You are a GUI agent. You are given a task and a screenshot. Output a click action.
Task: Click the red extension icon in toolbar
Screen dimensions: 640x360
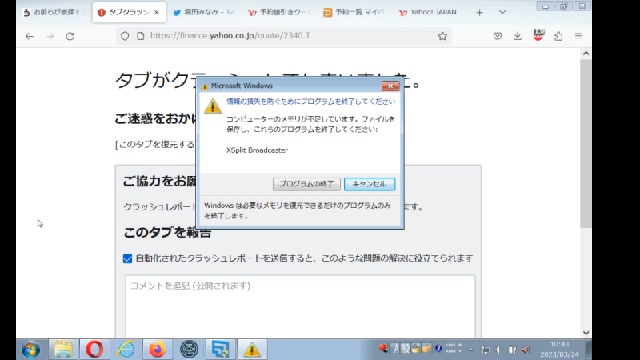click(x=538, y=35)
